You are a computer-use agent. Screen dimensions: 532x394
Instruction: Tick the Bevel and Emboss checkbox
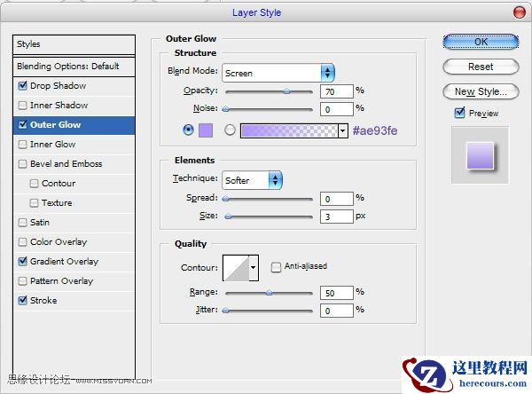(x=22, y=163)
